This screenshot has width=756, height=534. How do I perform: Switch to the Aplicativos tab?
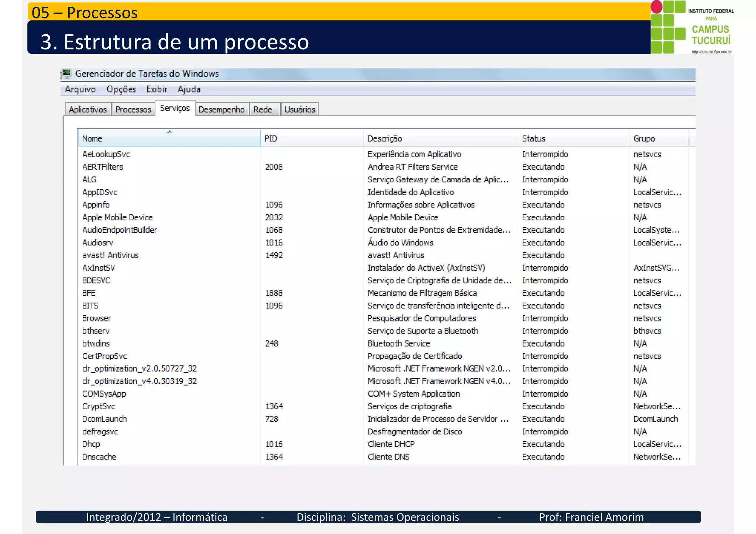[88, 109]
